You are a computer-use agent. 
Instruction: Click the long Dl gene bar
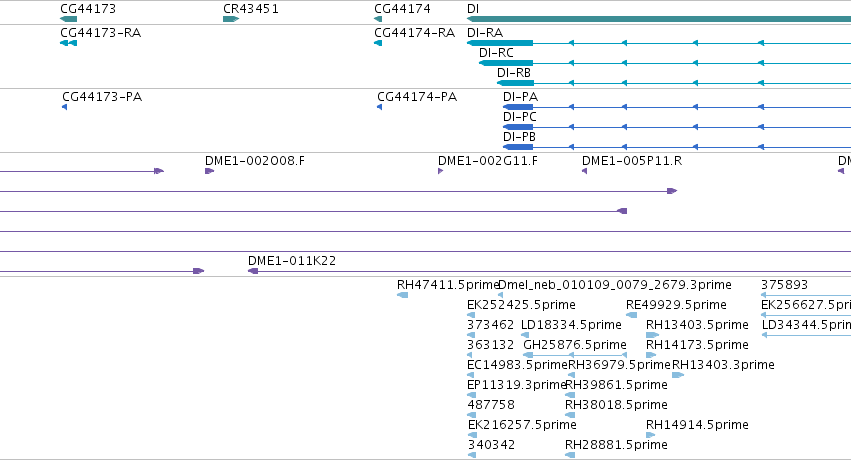point(659,19)
